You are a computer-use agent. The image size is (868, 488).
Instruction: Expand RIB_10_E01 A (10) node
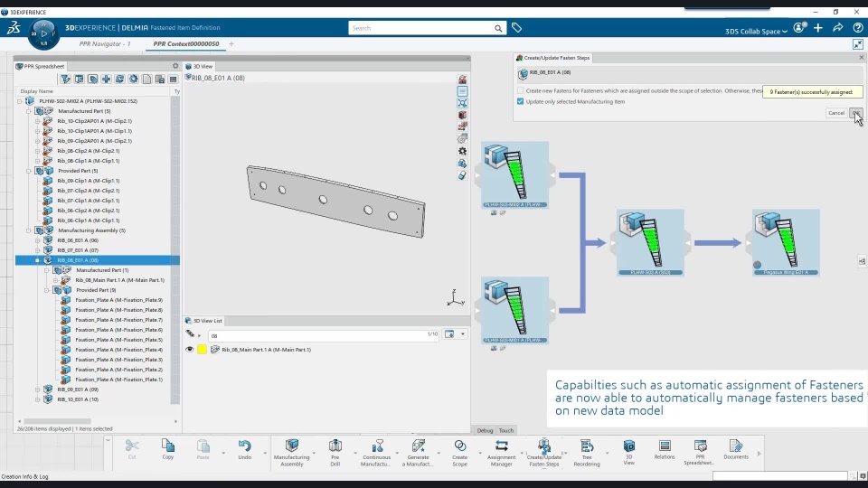[38, 399]
